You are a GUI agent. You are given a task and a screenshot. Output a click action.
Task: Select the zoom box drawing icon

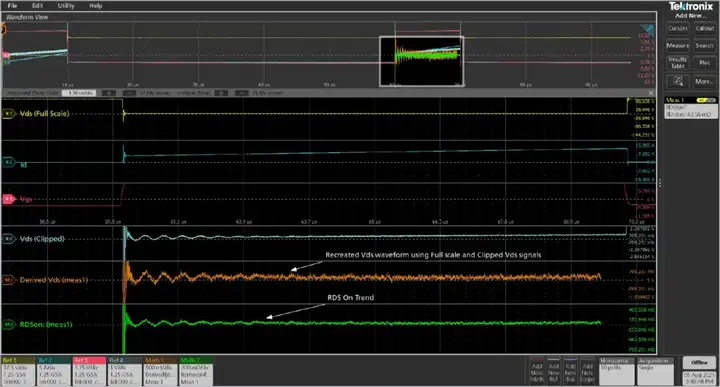pyautogui.click(x=677, y=81)
